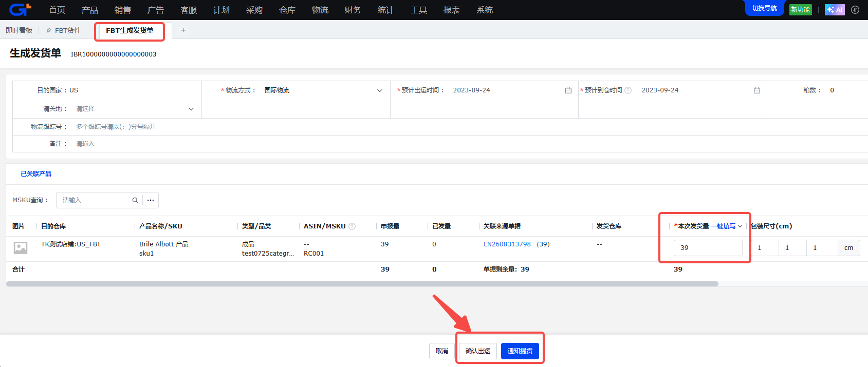Click the MSKU search magnifier icon
Screen dimensions: 868x367
point(135,200)
